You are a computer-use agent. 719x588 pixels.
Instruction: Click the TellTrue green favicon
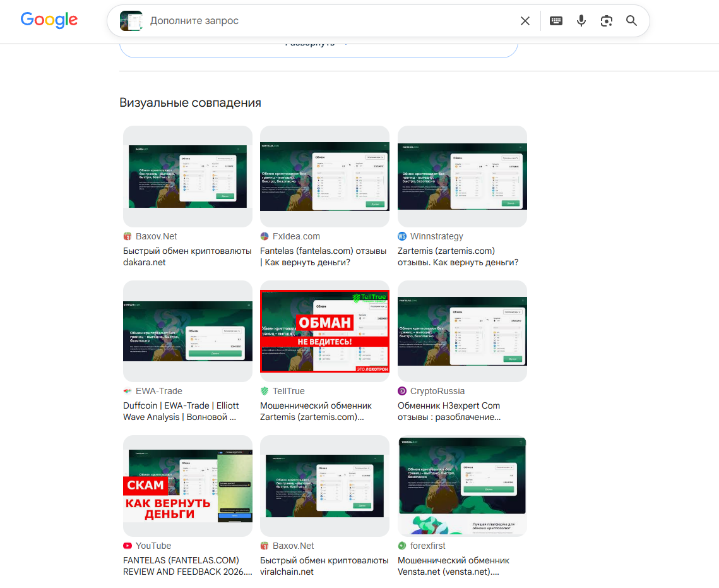pyautogui.click(x=264, y=391)
